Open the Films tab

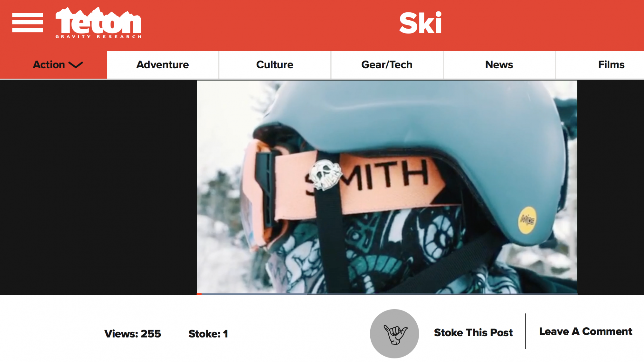coord(611,65)
